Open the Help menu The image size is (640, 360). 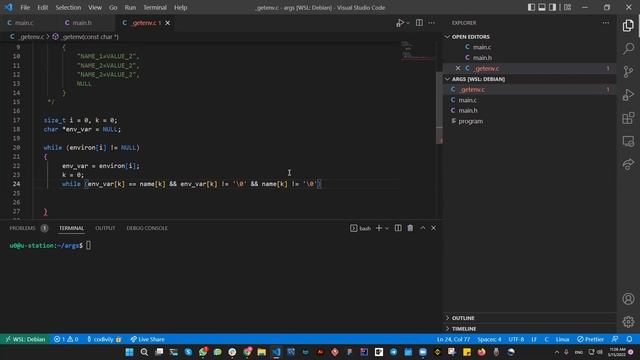(180, 7)
